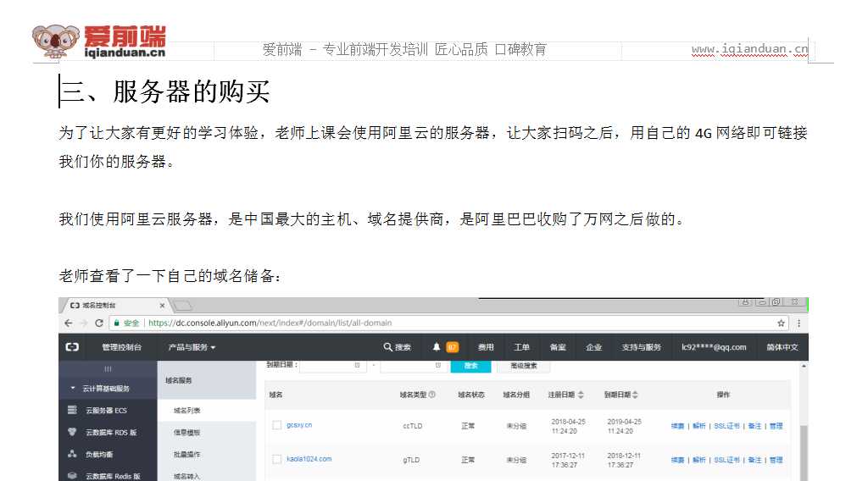Click 解析 for kaola1024.com
Screen dimensions: 868x481
pyautogui.click(x=699, y=460)
